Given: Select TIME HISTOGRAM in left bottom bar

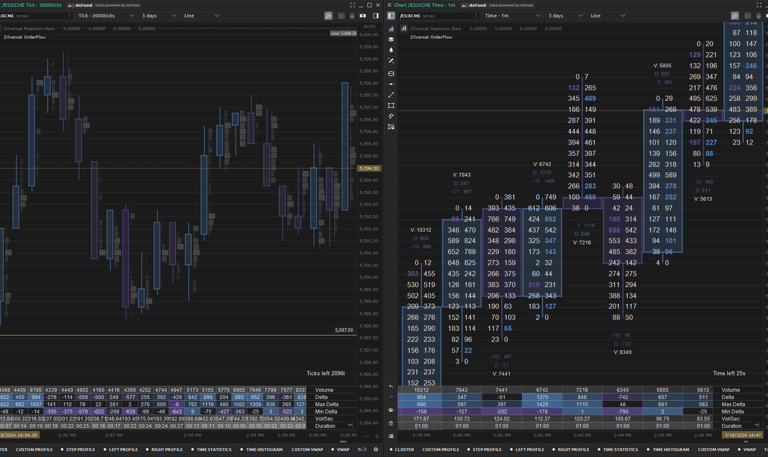Looking at the screenshot, I should point(261,449).
